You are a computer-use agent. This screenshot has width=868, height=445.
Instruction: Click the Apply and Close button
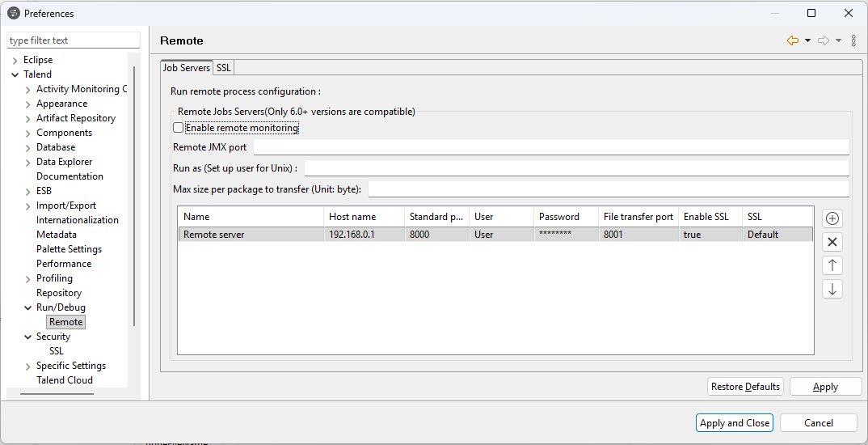tap(734, 423)
